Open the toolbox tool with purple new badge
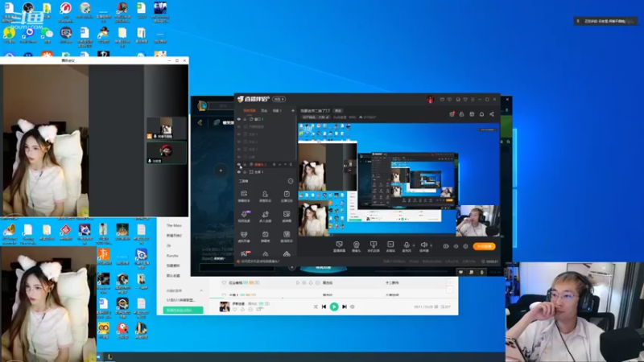This screenshot has width=644, height=362. click(245, 214)
